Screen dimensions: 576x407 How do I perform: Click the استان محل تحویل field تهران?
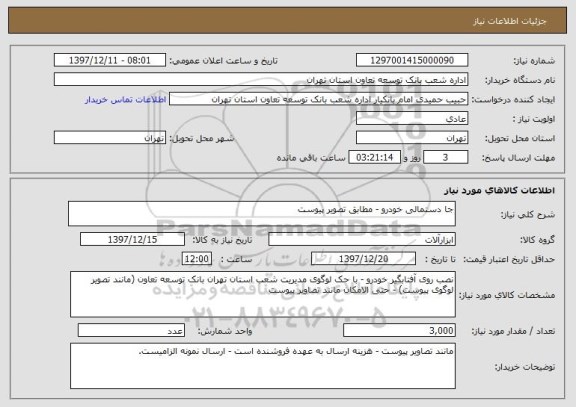pyautogui.click(x=412, y=138)
